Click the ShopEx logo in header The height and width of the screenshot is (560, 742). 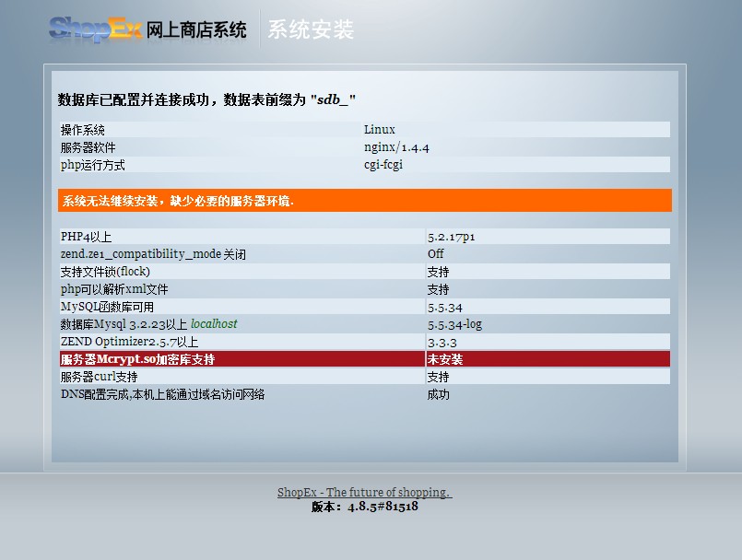[95, 29]
